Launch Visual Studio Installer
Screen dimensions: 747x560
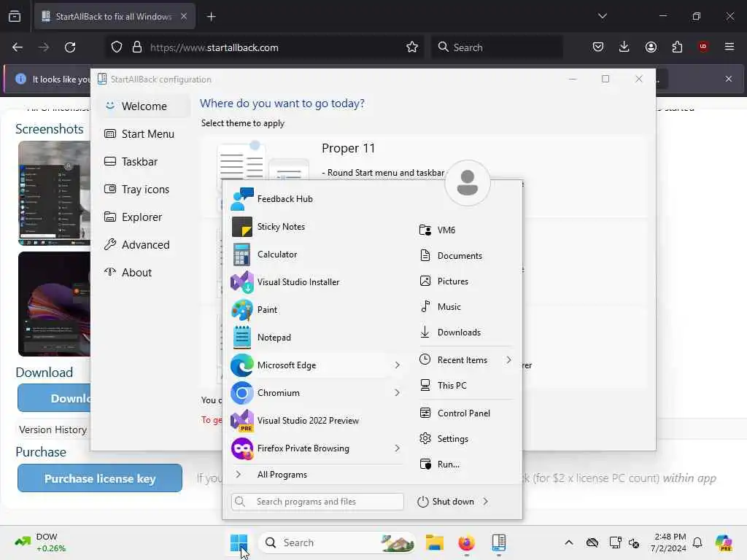pyautogui.click(x=315, y=282)
